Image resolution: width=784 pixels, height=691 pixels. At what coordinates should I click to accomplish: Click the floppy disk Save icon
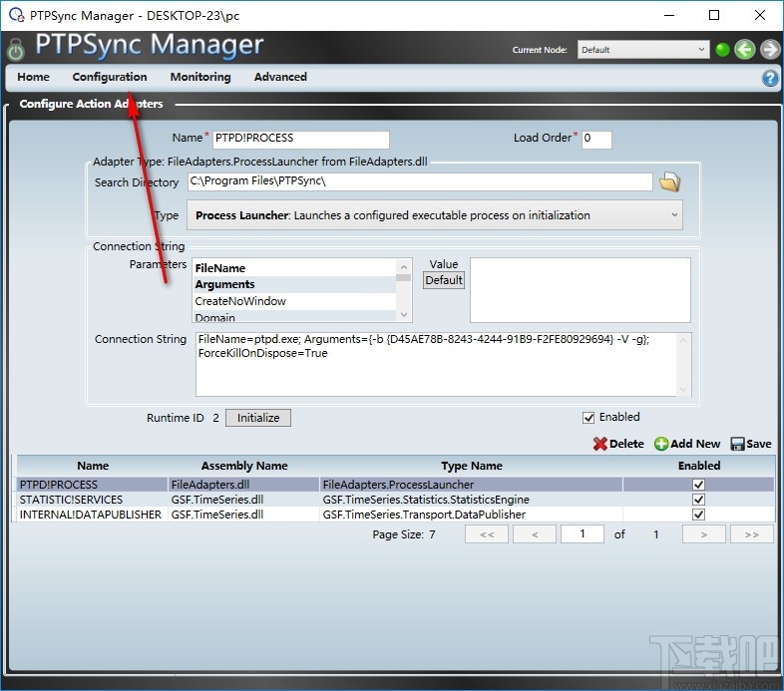coord(737,444)
